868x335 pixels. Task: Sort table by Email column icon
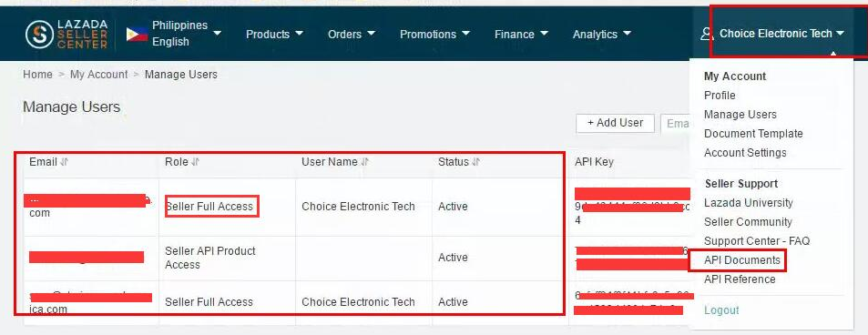65,162
